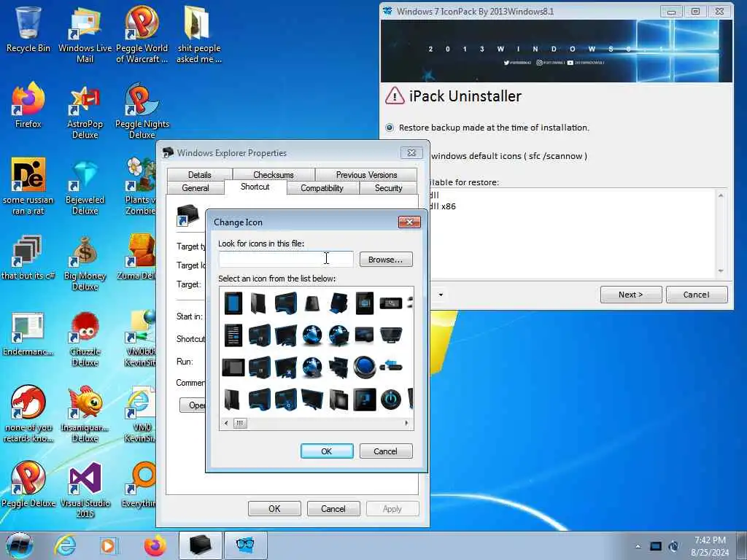Open Windows Media Player taskbar icon

pos(108,545)
